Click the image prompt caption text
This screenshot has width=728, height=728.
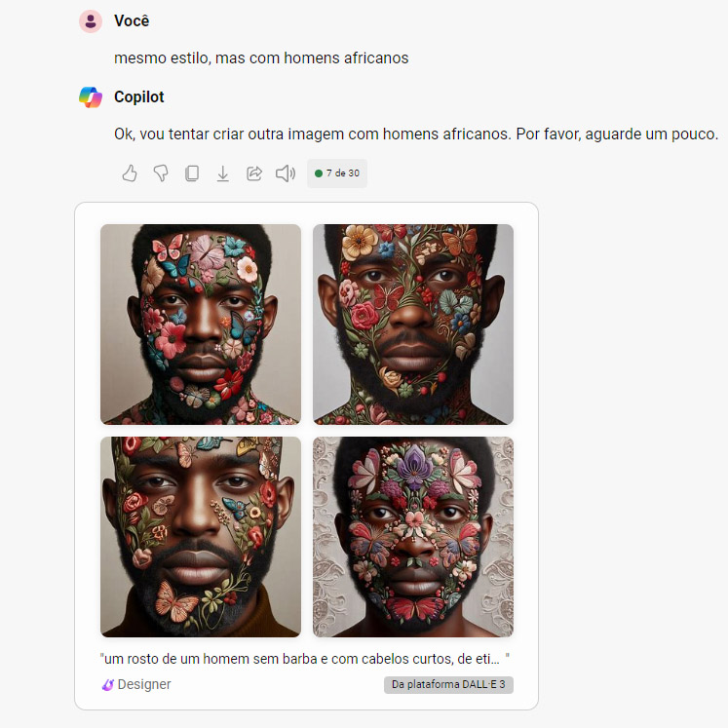click(x=305, y=659)
